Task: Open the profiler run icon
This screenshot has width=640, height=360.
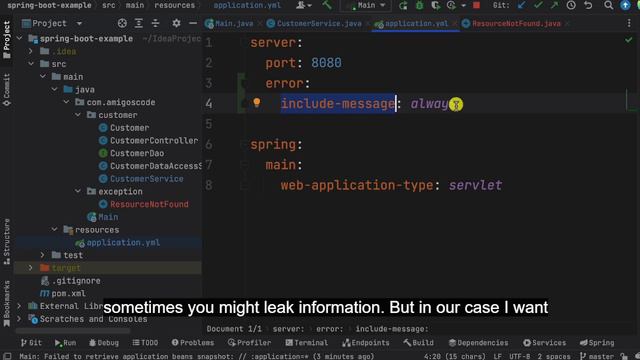Action: point(451,5)
